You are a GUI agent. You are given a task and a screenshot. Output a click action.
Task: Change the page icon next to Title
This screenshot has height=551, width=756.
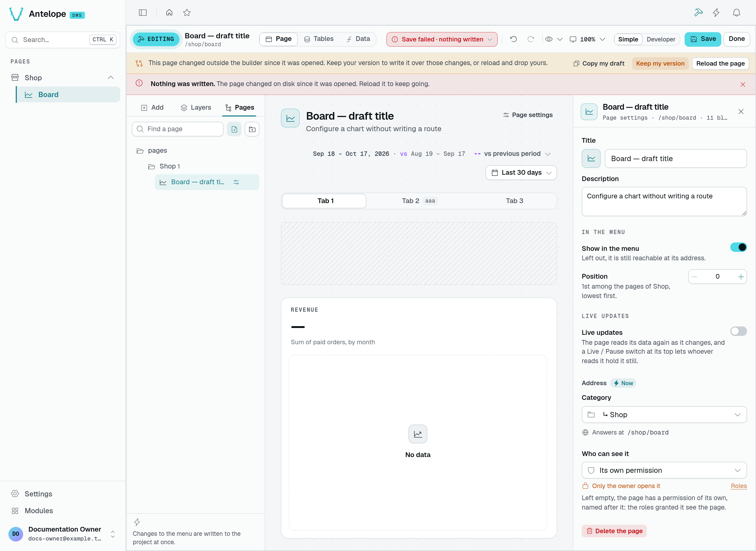591,159
